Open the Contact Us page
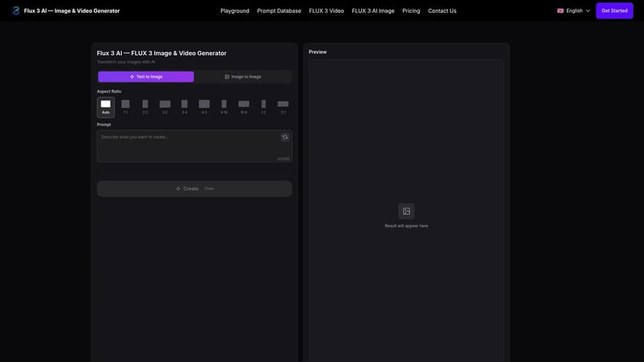The width and height of the screenshot is (644, 362). pyautogui.click(x=442, y=11)
